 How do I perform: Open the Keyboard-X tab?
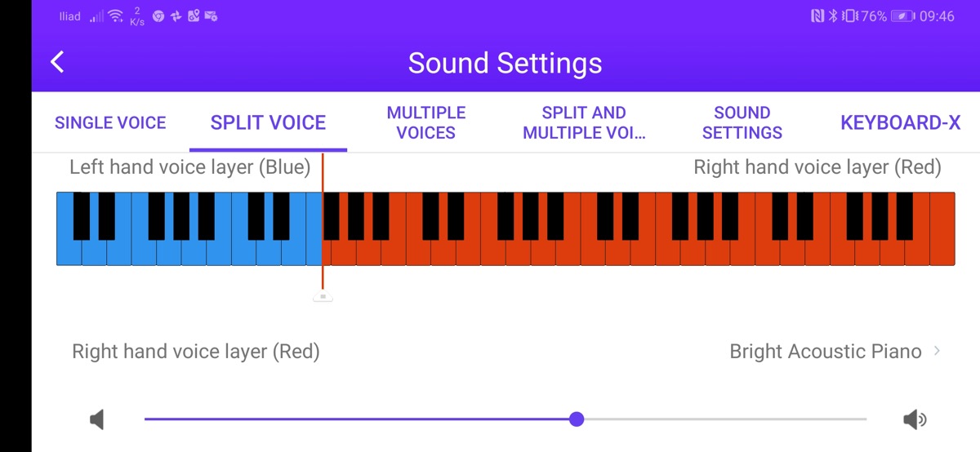pyautogui.click(x=900, y=123)
